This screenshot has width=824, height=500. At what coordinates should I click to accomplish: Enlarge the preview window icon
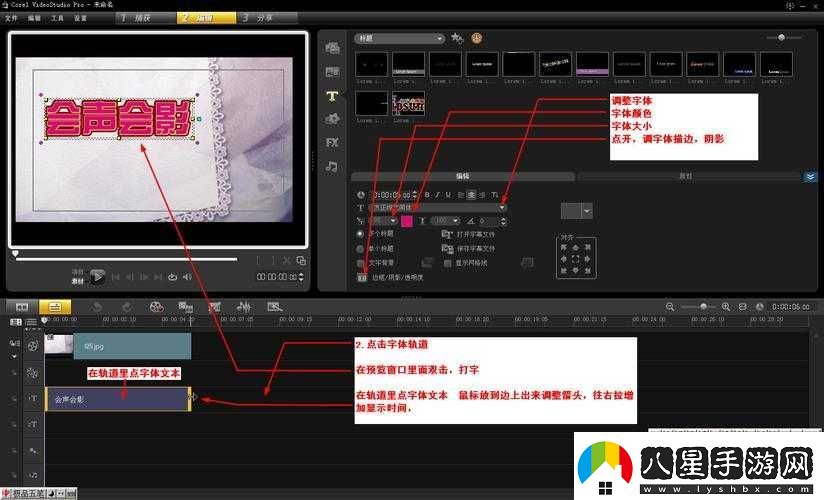(301, 261)
